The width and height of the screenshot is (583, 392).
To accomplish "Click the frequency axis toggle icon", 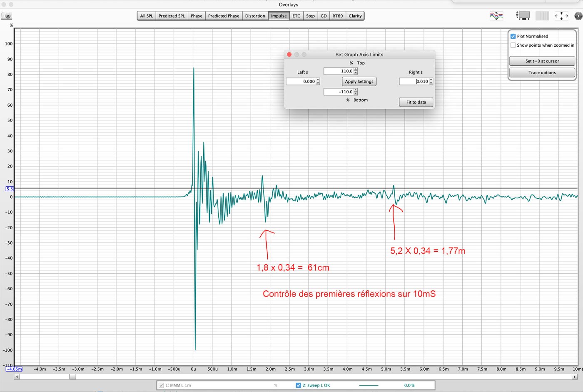I will click(x=542, y=16).
